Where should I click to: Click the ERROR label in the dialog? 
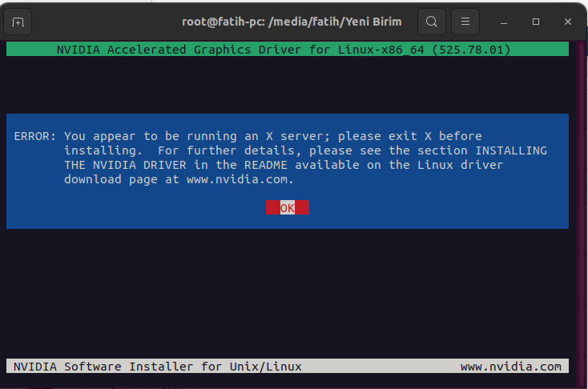[x=35, y=136]
